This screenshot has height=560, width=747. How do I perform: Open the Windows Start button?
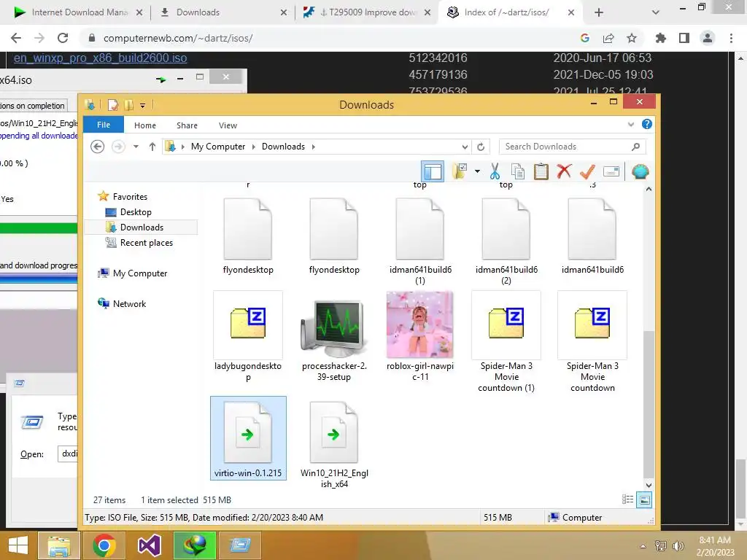18,545
